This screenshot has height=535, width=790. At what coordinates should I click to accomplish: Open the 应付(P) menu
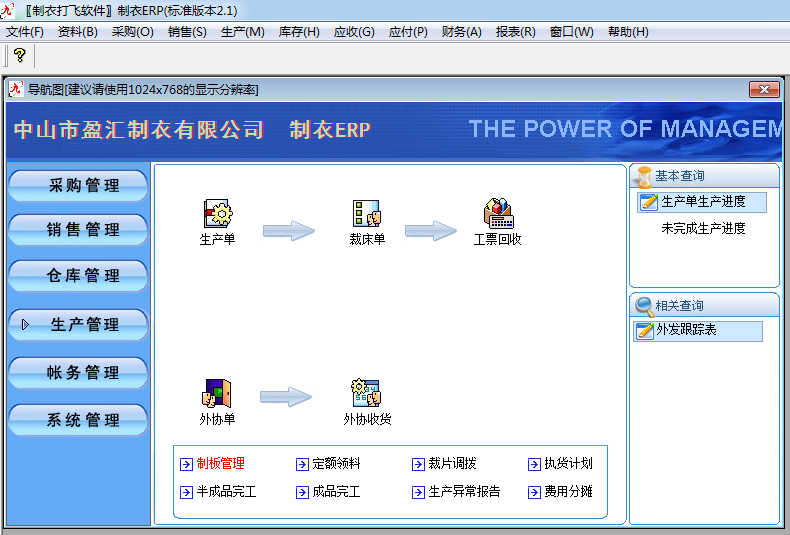[408, 32]
